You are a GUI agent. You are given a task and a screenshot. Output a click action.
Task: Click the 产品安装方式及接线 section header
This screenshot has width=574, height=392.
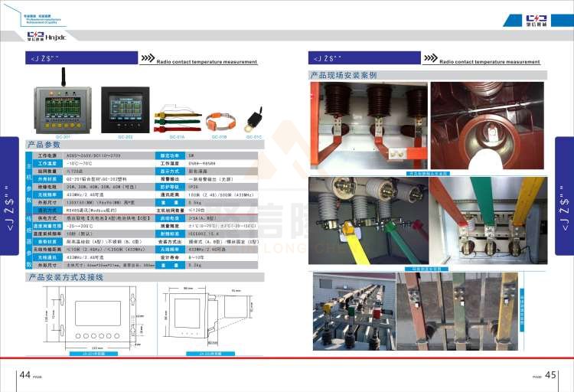point(65,277)
